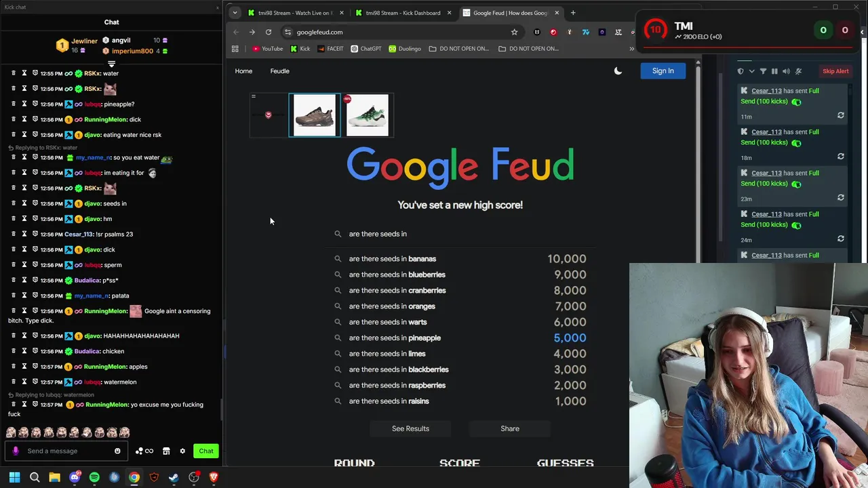Replay the alert sent 23m ago

(x=841, y=197)
